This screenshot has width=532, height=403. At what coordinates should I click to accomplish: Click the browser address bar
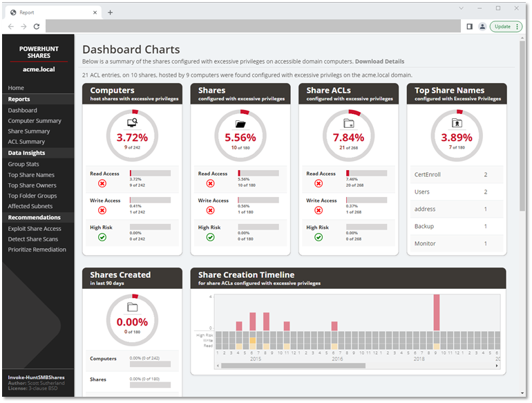(x=252, y=26)
